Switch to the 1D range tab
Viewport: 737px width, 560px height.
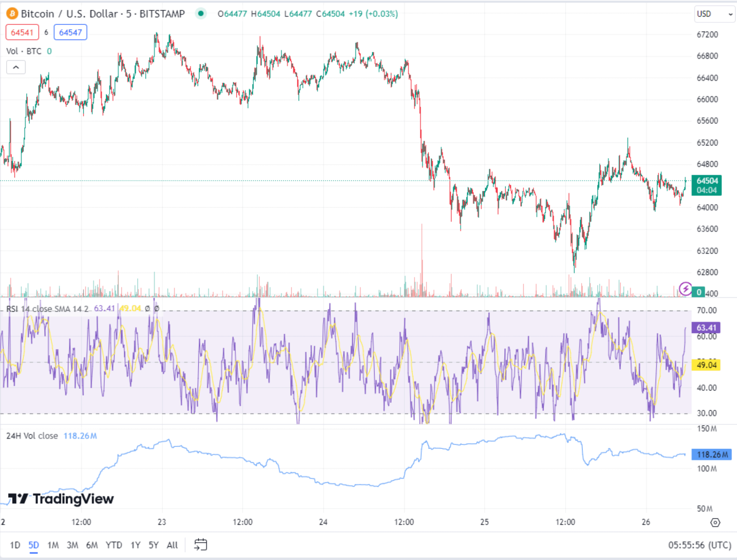[15, 545]
